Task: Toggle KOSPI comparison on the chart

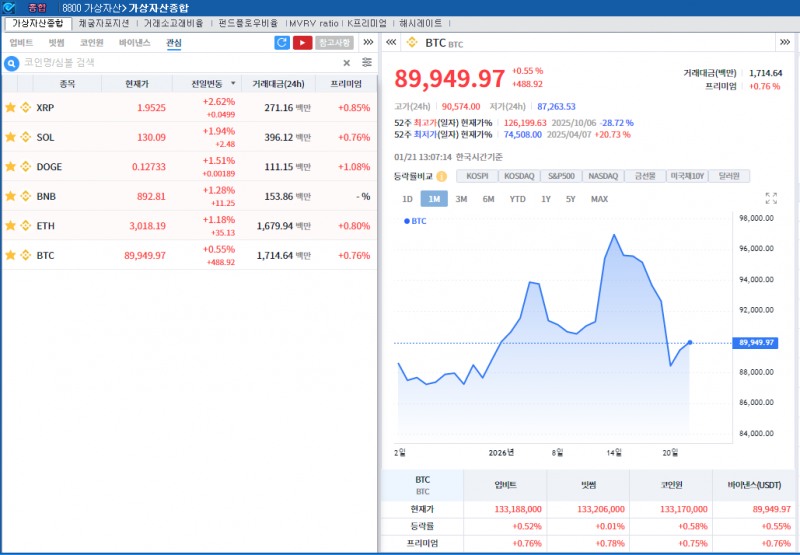Action: 478,176
